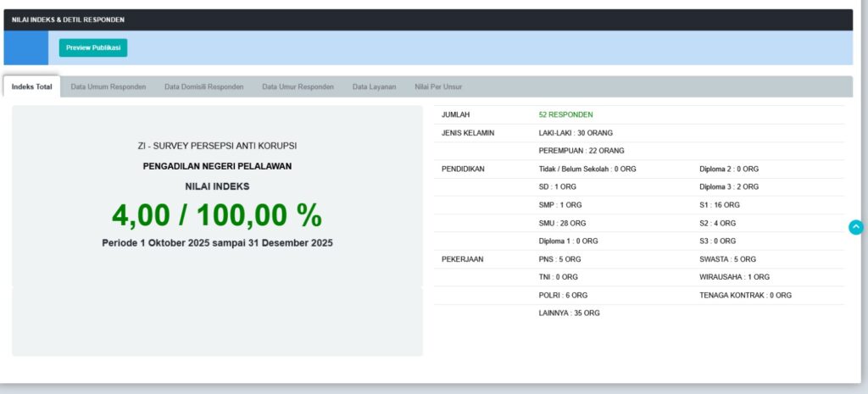Click the S1 : 16 ORG education entry
868x394 pixels.
coord(719,205)
